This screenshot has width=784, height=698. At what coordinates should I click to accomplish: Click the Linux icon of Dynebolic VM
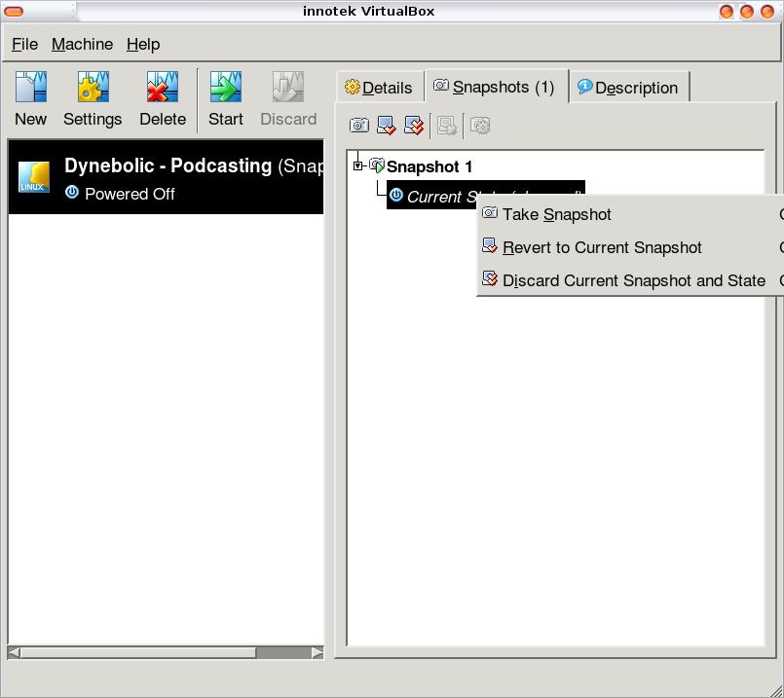34,177
